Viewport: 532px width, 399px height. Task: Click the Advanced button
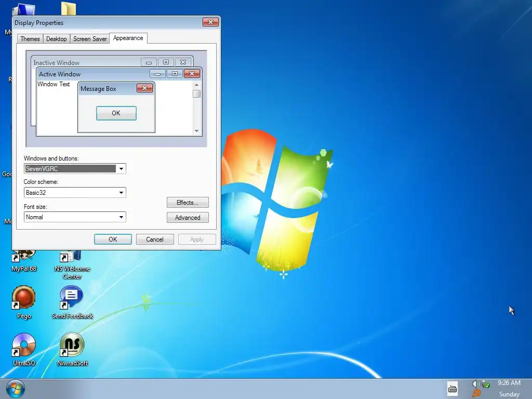click(188, 218)
